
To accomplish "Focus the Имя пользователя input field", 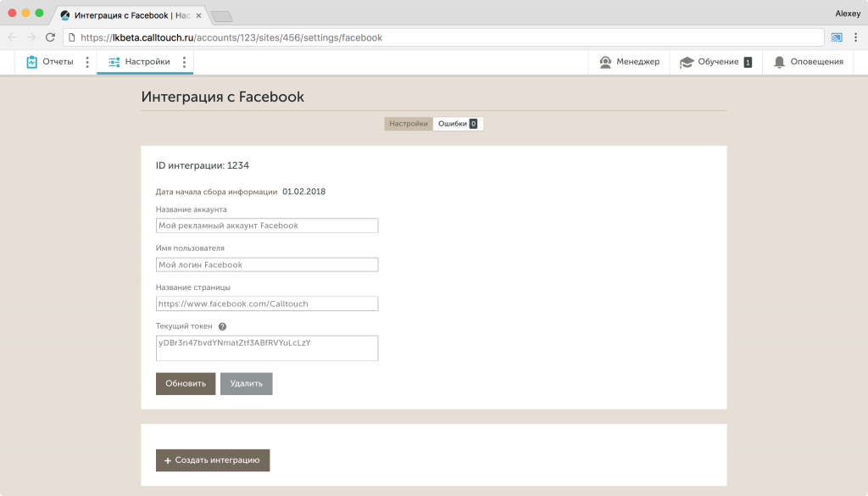I will click(x=267, y=265).
